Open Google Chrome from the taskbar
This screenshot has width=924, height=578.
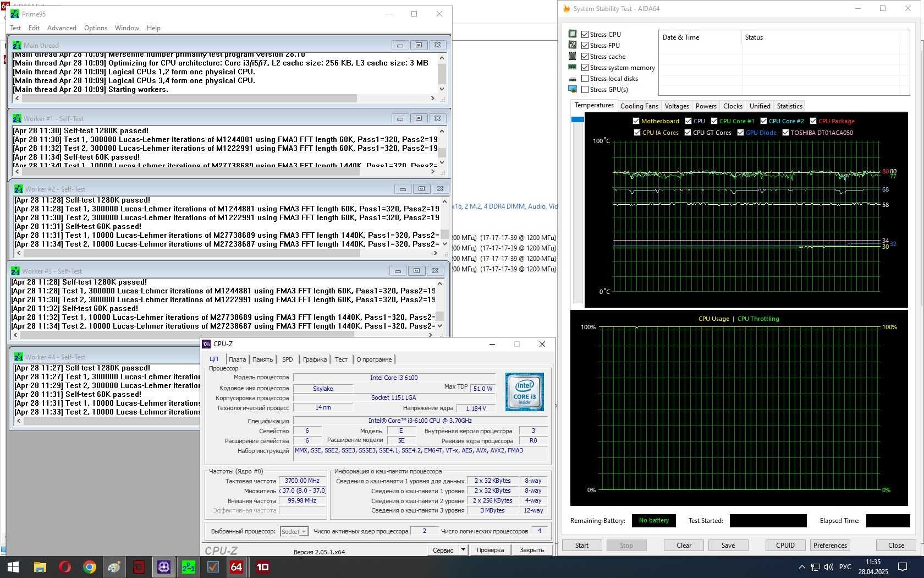click(x=89, y=566)
